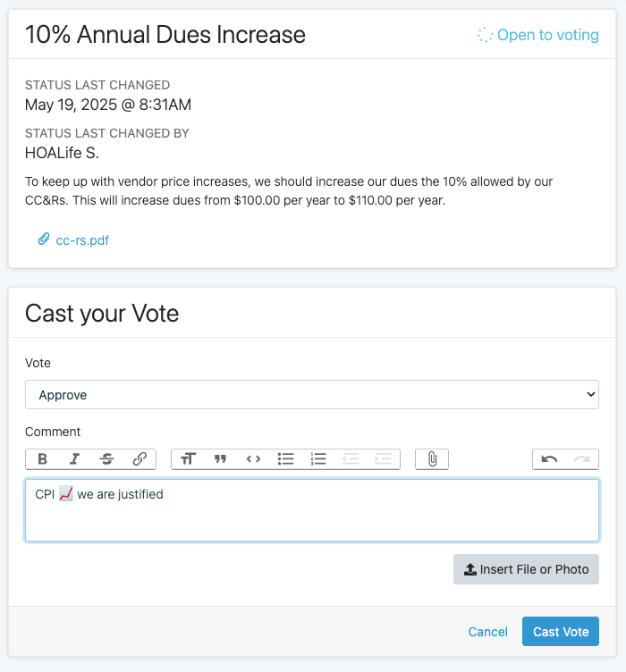Attach file using paperclip toolbar icon
Screen dimensions: 626x672
coord(432,459)
